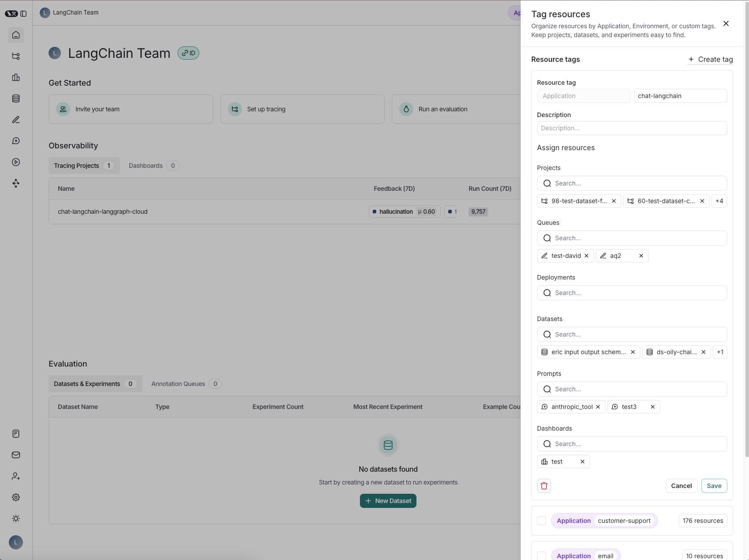Click the Dashboards search field
This screenshot has width=749, height=560.
tap(632, 444)
